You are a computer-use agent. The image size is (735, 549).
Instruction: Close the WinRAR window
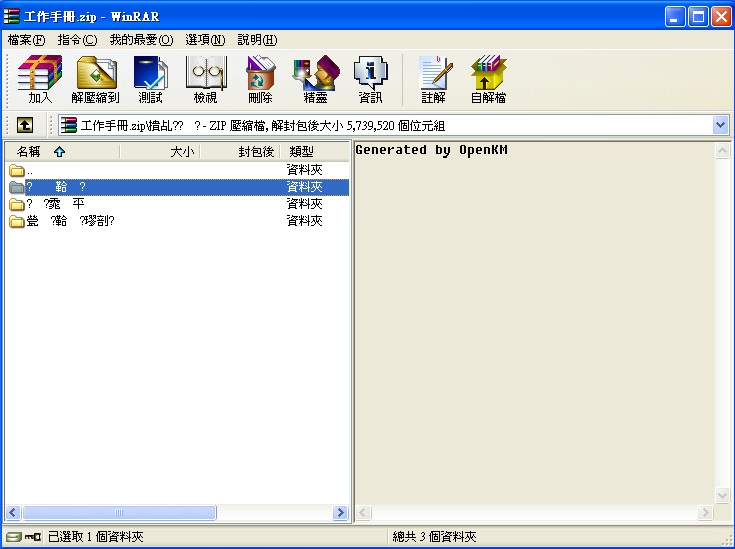[721, 17]
